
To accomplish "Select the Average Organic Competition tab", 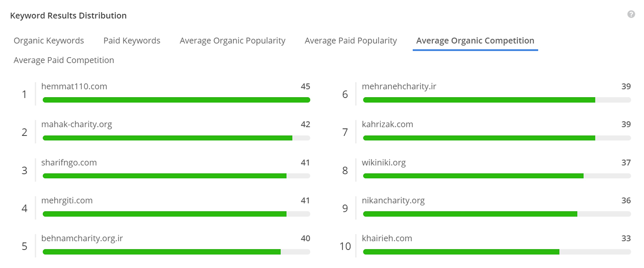I will [x=475, y=41].
